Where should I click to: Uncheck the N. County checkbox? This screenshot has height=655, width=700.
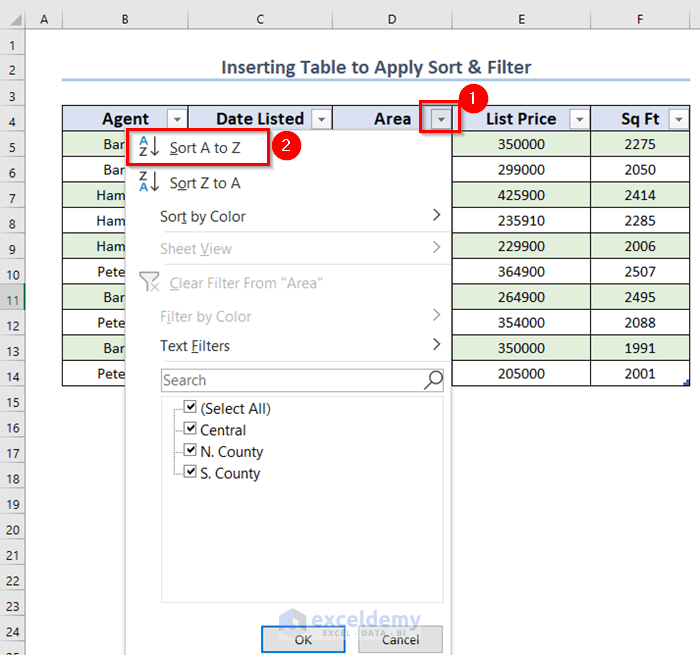click(x=190, y=450)
